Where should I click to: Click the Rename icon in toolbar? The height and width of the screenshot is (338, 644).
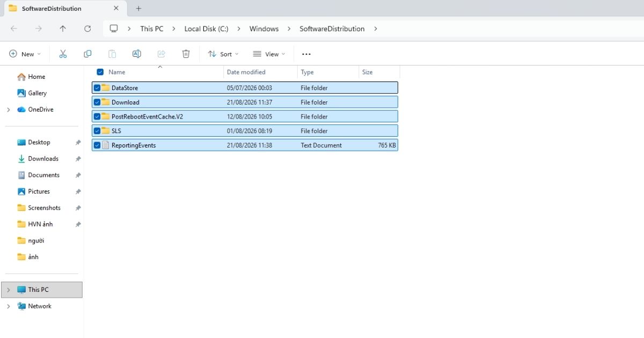point(137,54)
